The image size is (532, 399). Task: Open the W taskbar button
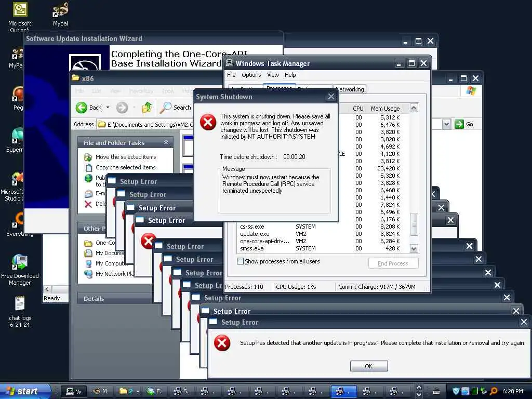coord(73,391)
